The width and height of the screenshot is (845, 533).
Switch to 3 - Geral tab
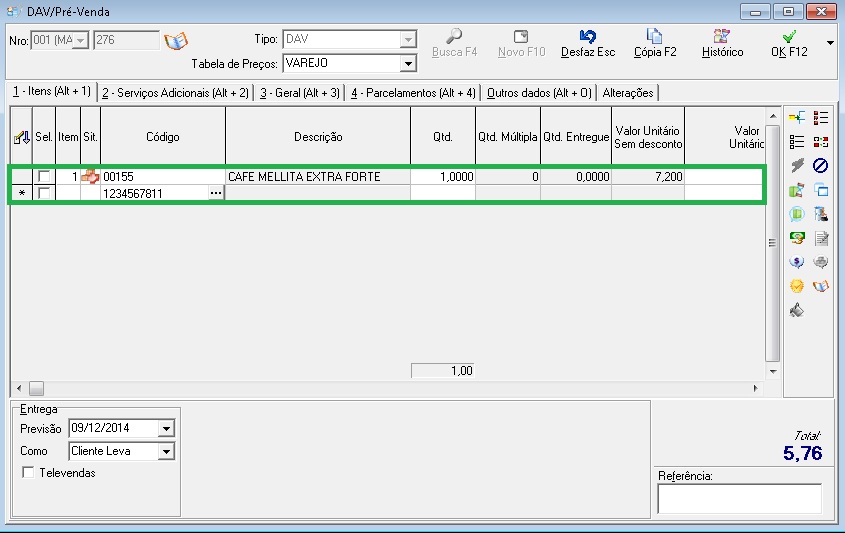click(x=300, y=93)
